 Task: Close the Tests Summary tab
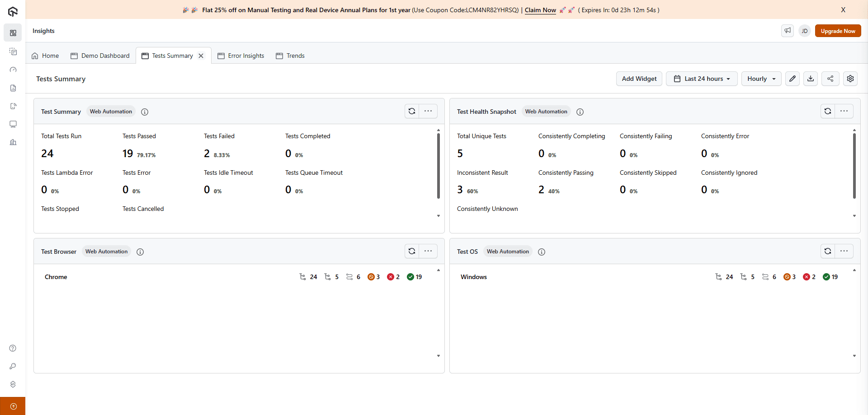click(x=201, y=56)
